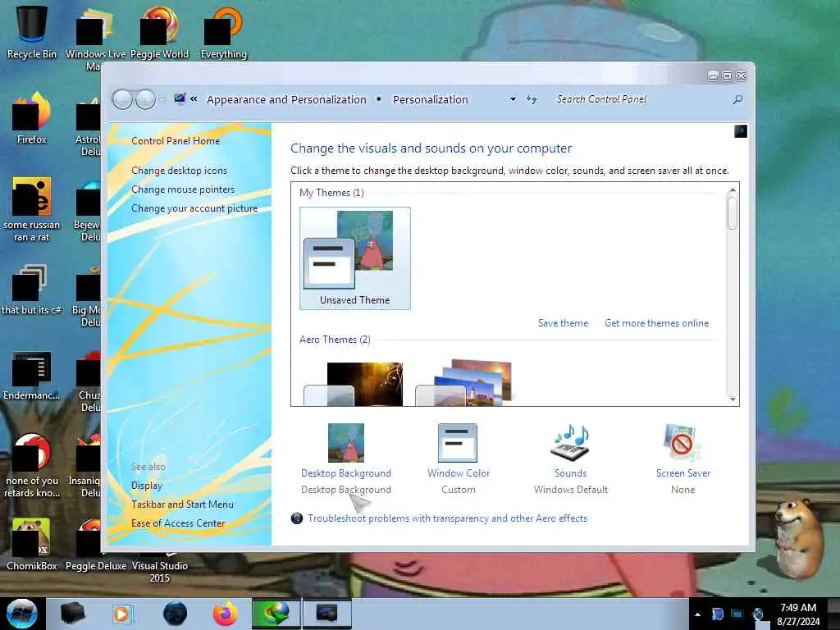
Task: Click the Screen Saver text link
Action: point(683,473)
